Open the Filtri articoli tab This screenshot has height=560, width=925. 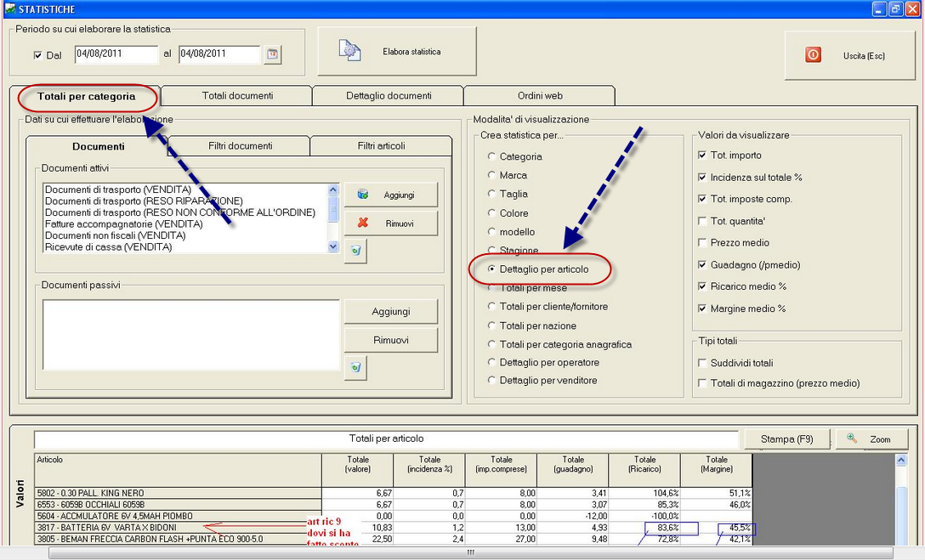tap(381, 146)
